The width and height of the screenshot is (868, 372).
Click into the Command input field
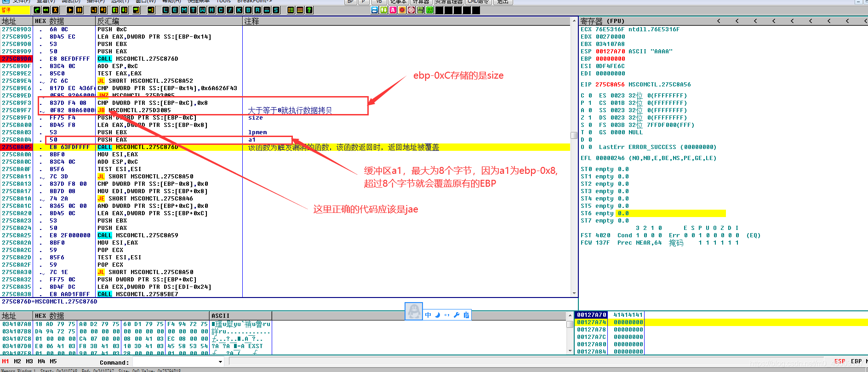coord(174,362)
